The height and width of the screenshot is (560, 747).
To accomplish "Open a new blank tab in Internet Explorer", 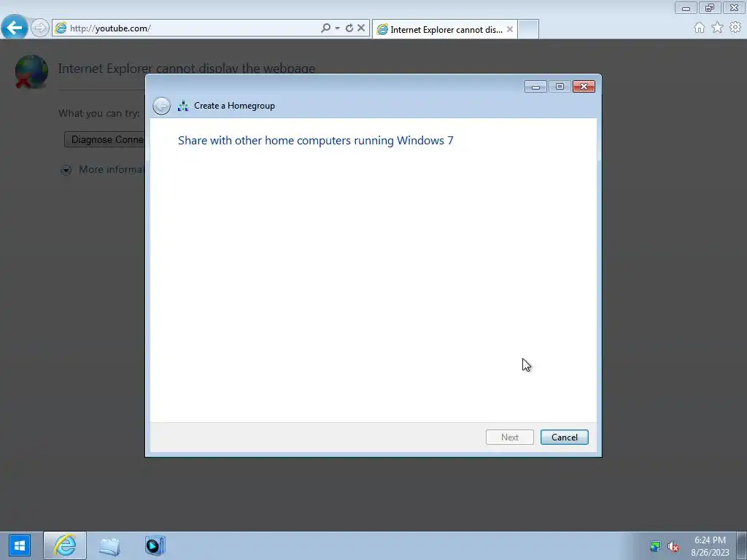I will click(x=528, y=29).
